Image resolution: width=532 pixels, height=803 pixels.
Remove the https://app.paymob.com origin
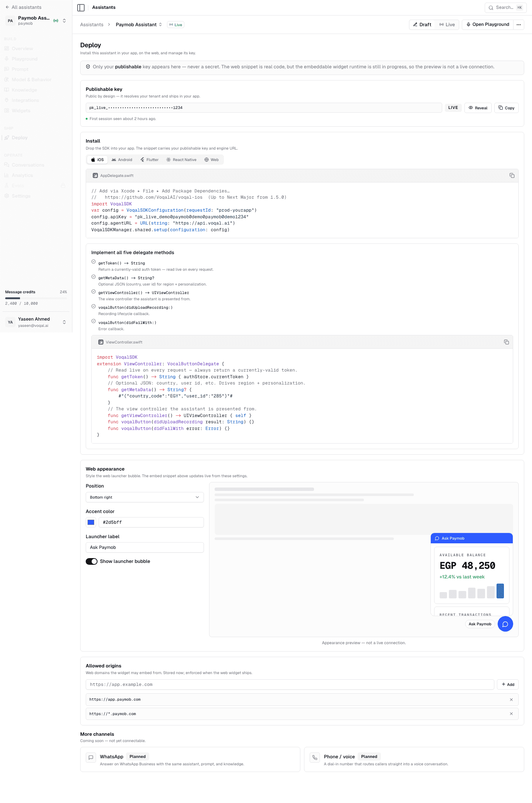click(511, 700)
